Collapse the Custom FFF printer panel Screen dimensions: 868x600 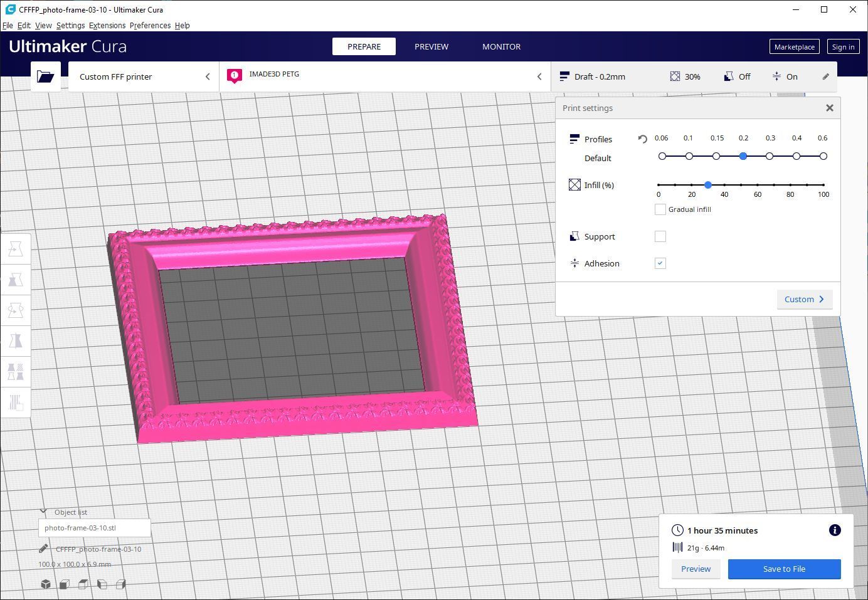208,76
